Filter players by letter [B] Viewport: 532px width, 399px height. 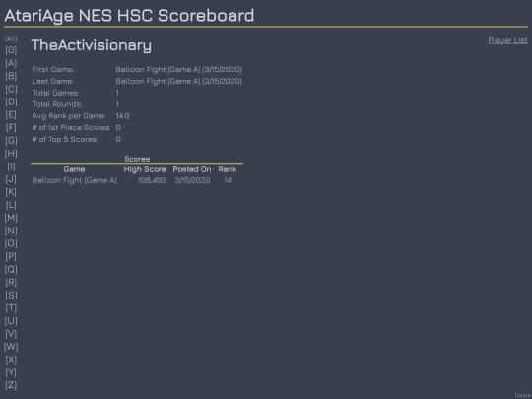(11, 76)
